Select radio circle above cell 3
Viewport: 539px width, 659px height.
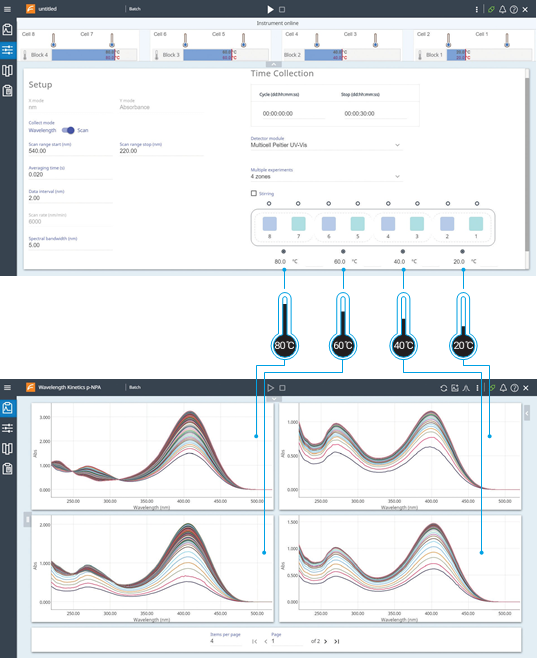tap(417, 203)
